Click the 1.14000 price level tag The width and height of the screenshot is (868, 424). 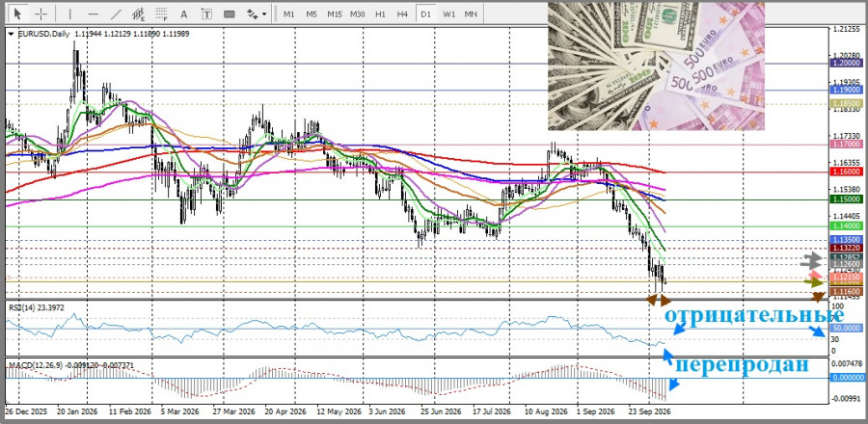tap(846, 226)
